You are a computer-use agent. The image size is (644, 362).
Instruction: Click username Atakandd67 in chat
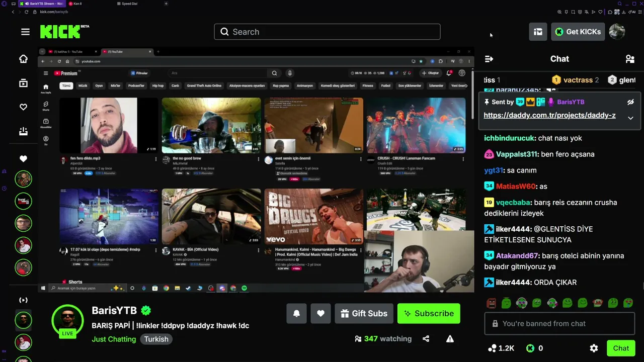click(517, 256)
